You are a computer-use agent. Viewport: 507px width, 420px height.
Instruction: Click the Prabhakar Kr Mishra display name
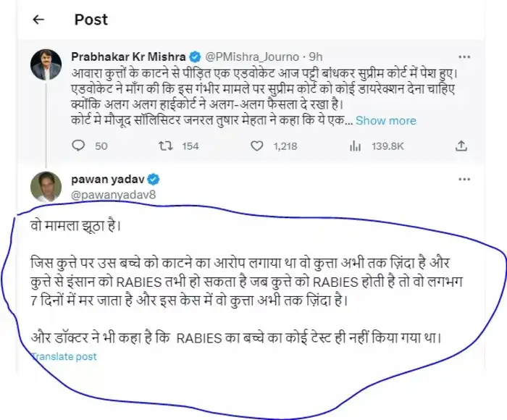coord(128,56)
